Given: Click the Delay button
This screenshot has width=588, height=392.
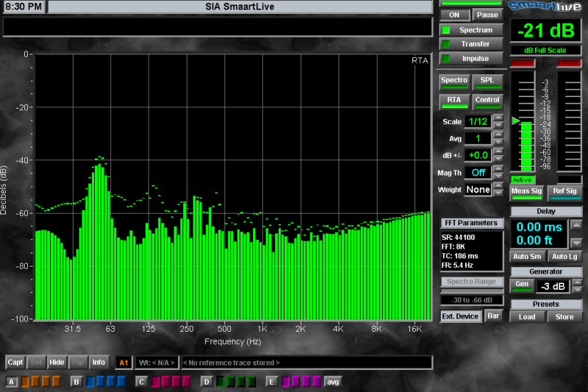Looking at the screenshot, I should (545, 211).
